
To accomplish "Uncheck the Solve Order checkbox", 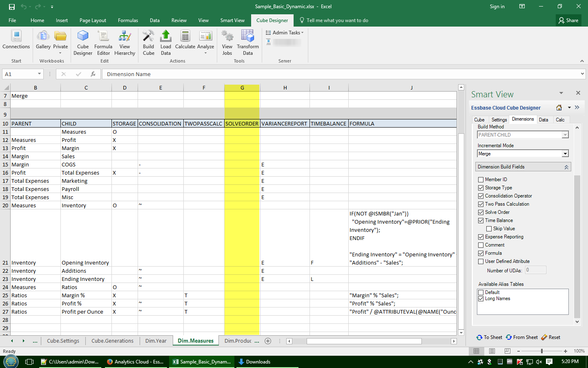I will coord(481,212).
